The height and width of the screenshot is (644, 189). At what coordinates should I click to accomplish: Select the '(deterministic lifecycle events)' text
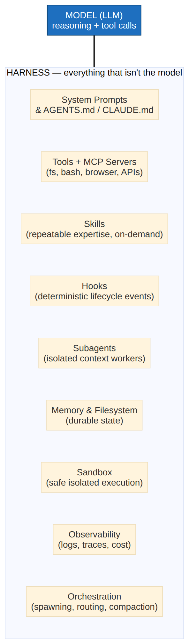click(94, 296)
